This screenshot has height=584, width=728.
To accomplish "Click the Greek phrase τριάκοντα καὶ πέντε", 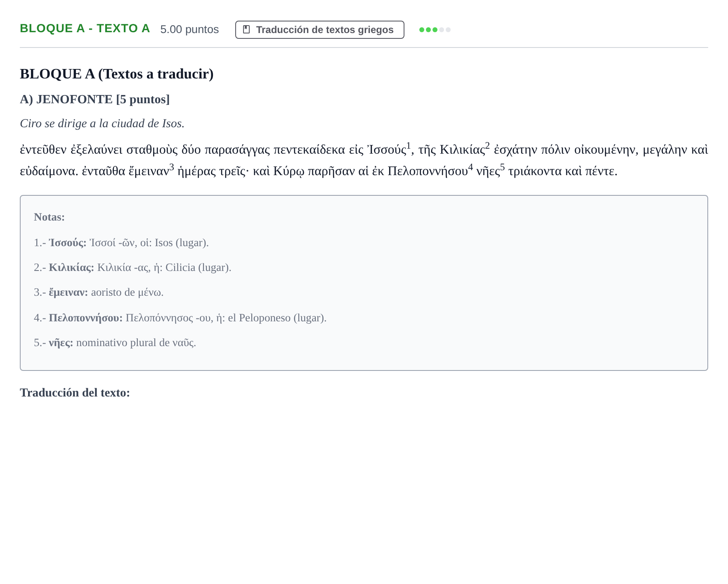I will click(563, 171).
